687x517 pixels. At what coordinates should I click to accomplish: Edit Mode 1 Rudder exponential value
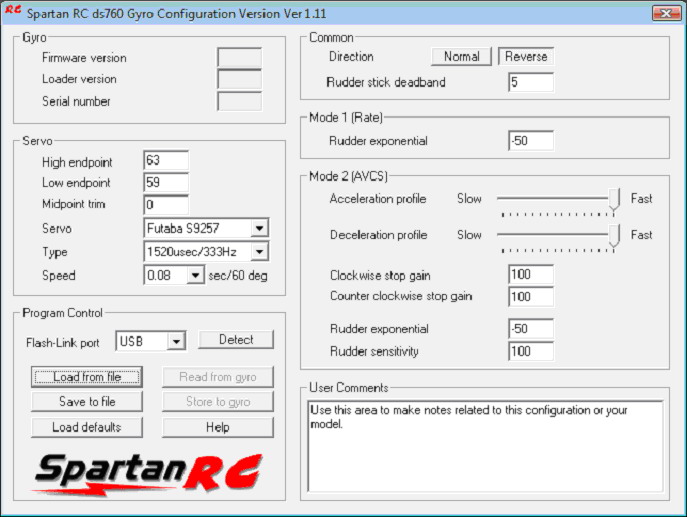[x=531, y=141]
